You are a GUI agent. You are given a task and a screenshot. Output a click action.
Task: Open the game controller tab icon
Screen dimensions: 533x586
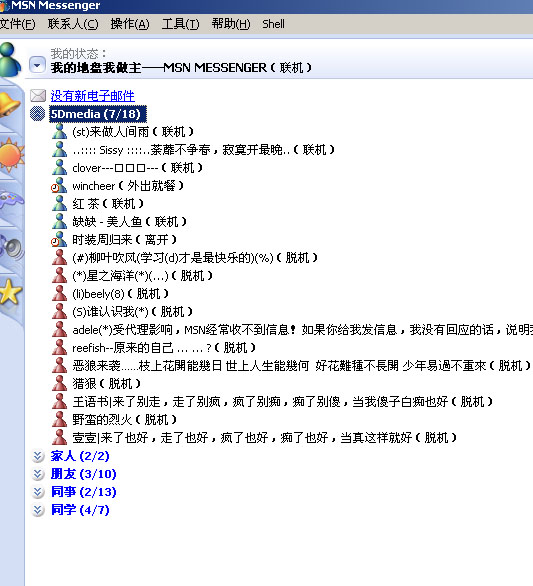coord(10,200)
